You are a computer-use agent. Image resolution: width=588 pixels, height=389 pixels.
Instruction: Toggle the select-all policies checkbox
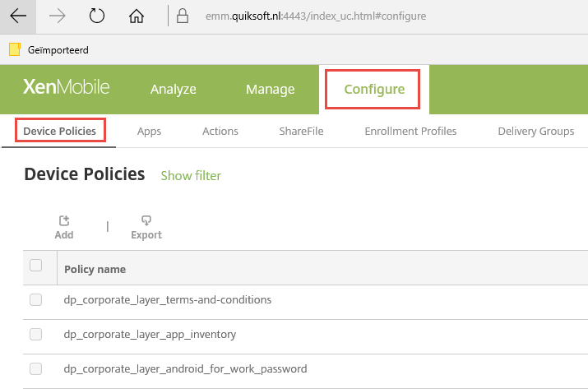point(35,266)
